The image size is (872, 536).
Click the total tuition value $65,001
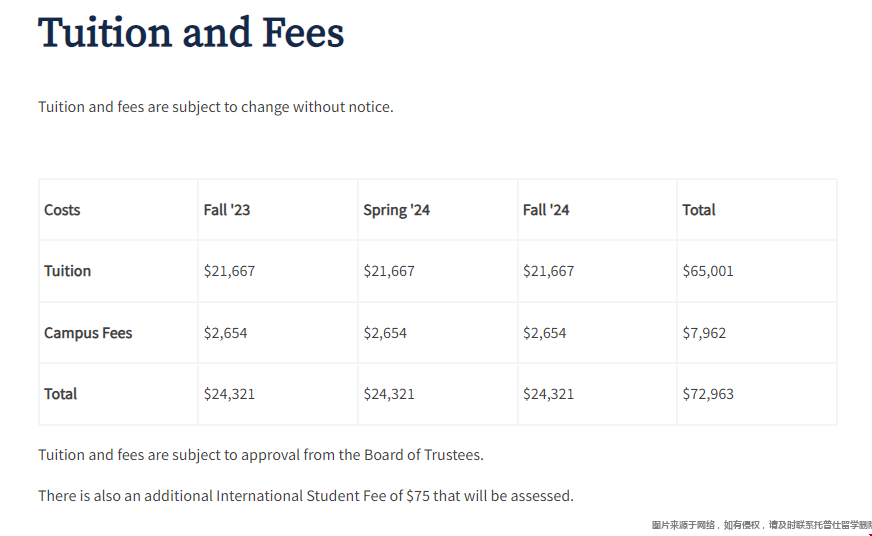[708, 271]
